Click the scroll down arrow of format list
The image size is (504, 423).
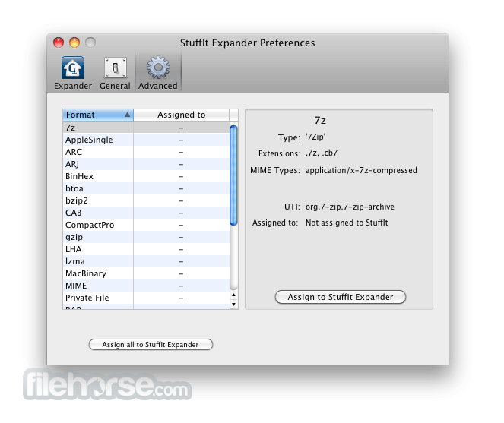[233, 304]
